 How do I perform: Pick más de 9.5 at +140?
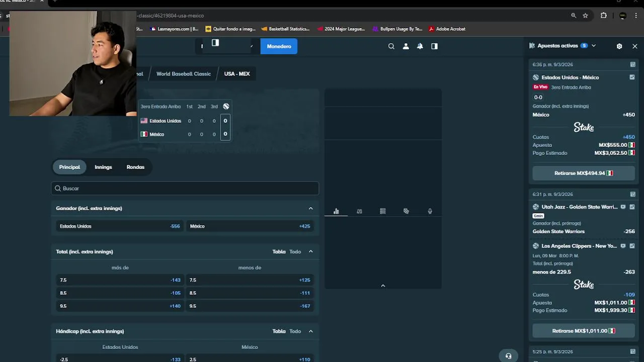pyautogui.click(x=120, y=306)
